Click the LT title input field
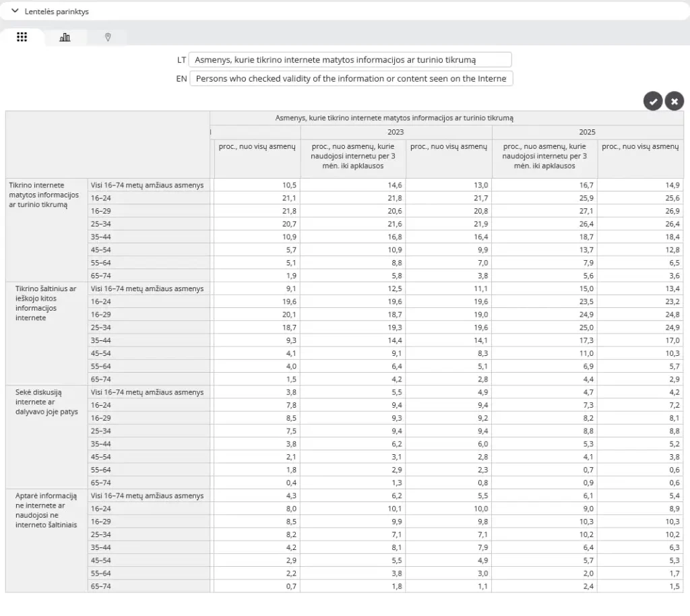This screenshot has height=616, width=690. click(350, 59)
